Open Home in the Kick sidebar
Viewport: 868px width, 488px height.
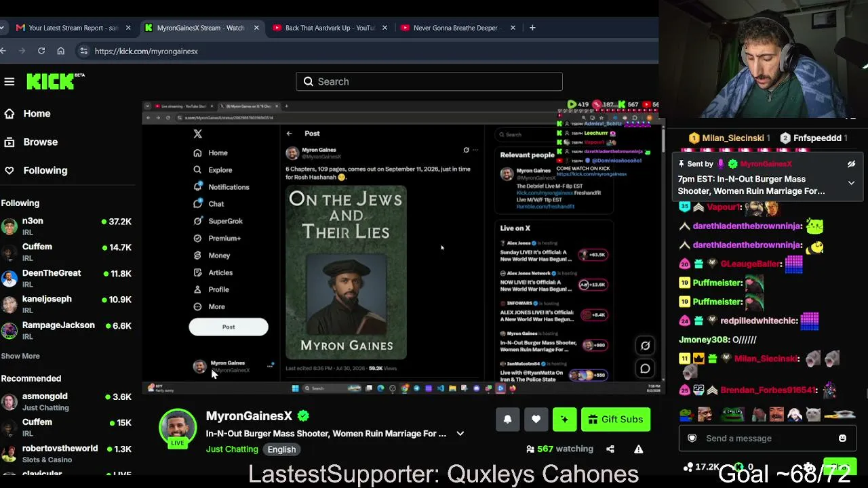point(27,114)
